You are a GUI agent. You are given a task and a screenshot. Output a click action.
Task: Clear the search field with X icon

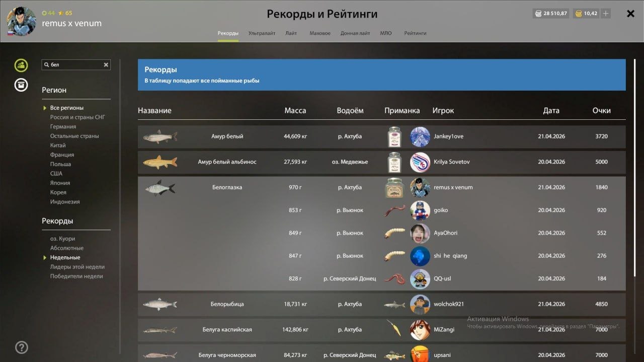pyautogui.click(x=106, y=65)
